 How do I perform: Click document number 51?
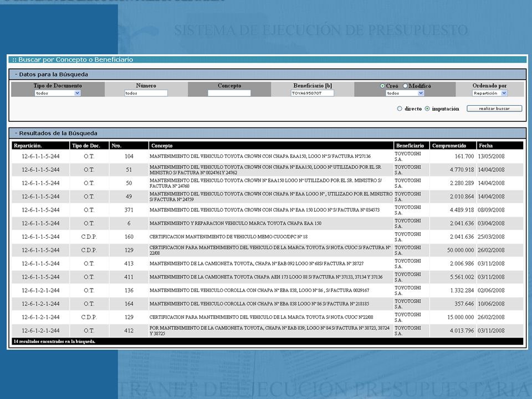(129, 170)
